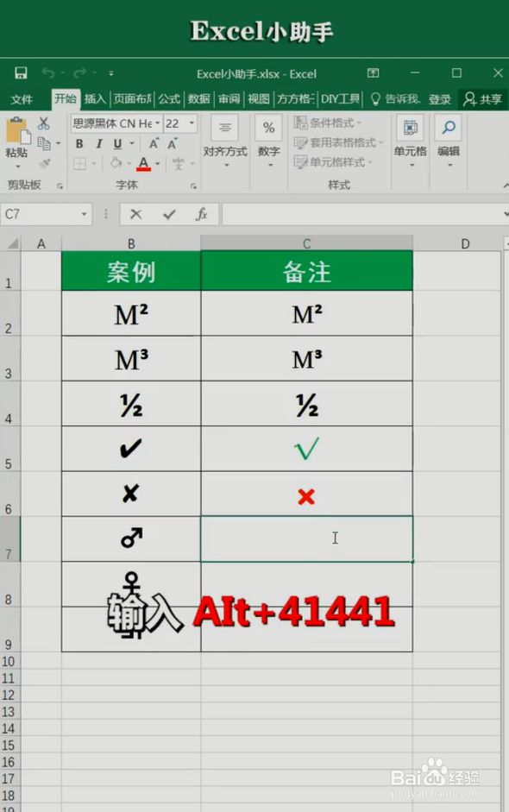Screen dimensions: 509x812
Task: Open the Quick Access Toolbar customize arrow
Action: point(110,73)
